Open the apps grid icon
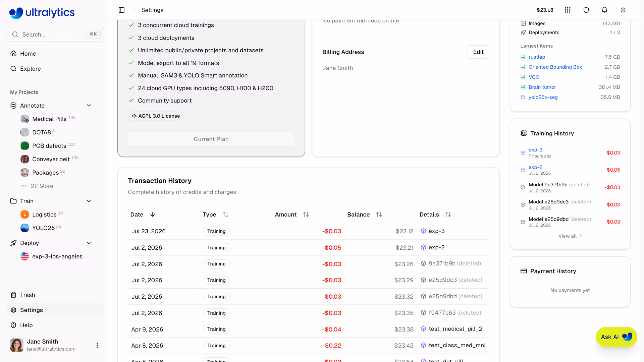644x362 pixels. 568,10
